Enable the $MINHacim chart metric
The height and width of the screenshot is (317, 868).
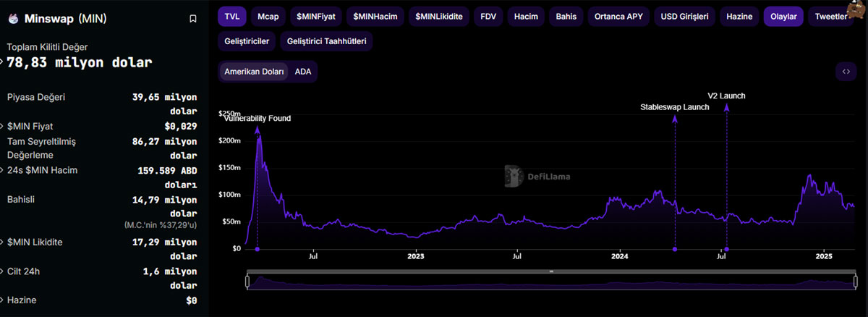[375, 16]
